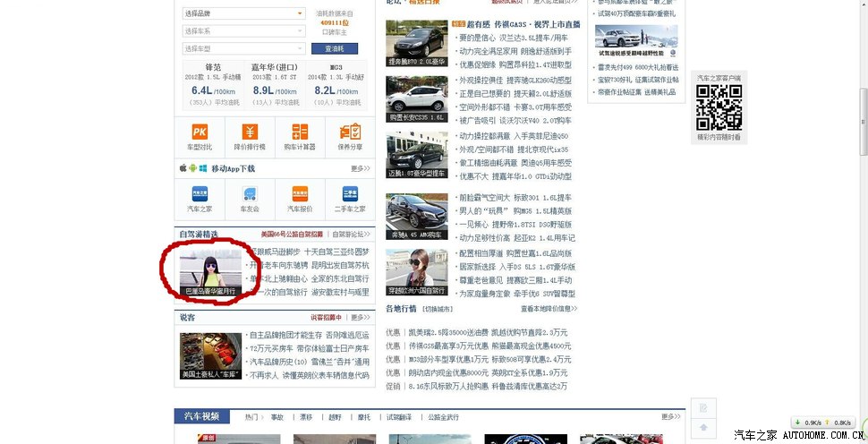Click the 保养分享 icon
This screenshot has height=444, width=868.
coord(350,132)
